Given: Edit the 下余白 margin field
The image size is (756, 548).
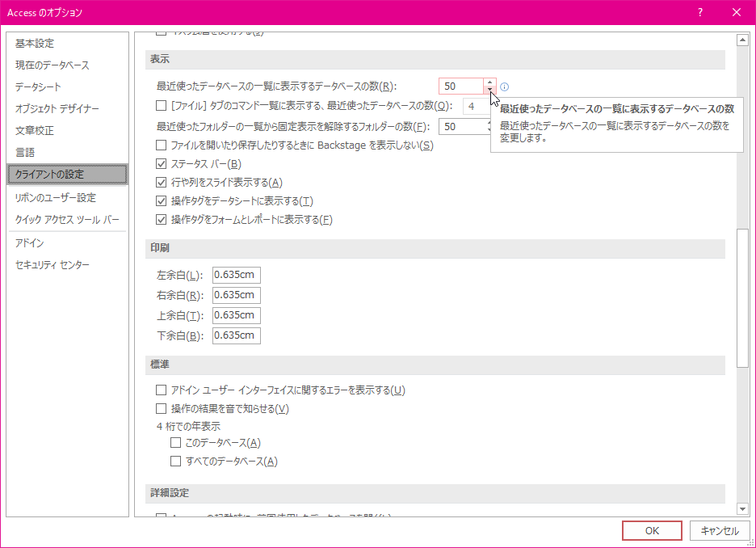Looking at the screenshot, I should pyautogui.click(x=236, y=335).
